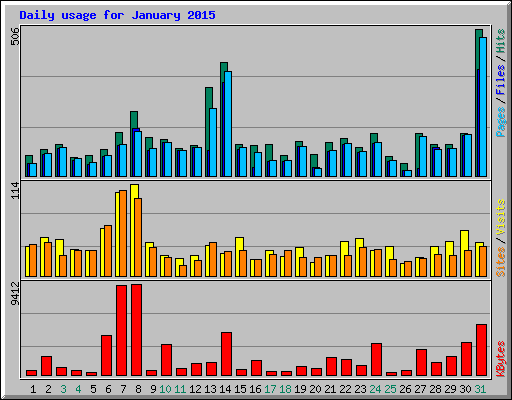Select the day 24 KBytes bar
Image resolution: width=512 pixels, height=400 pixels.
click(x=376, y=360)
